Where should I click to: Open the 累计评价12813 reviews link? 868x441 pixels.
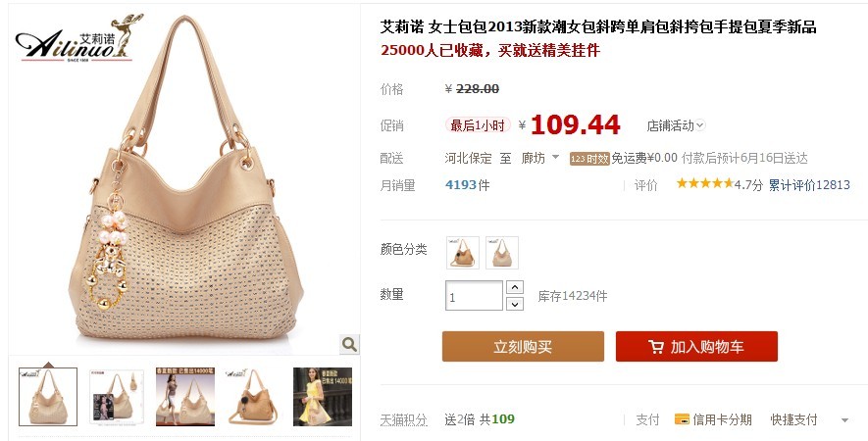[x=809, y=185]
